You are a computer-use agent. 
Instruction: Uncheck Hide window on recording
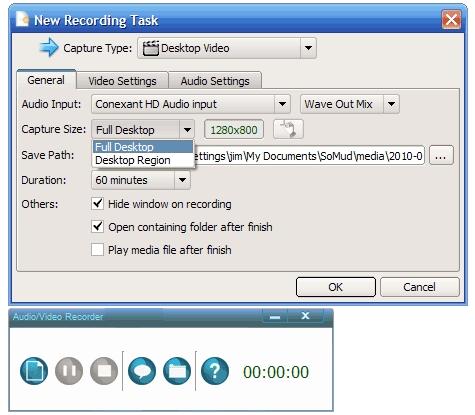pyautogui.click(x=97, y=203)
